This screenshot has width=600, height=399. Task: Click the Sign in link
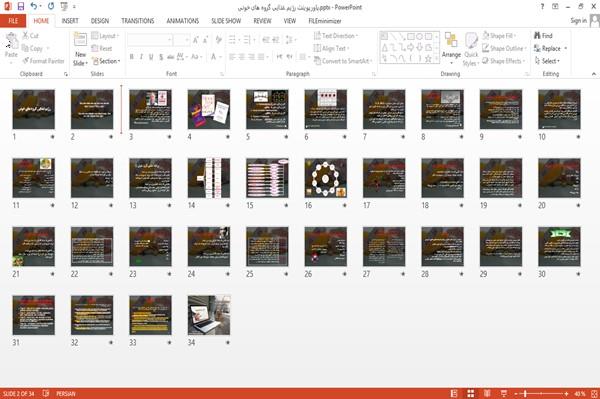pyautogui.click(x=578, y=21)
